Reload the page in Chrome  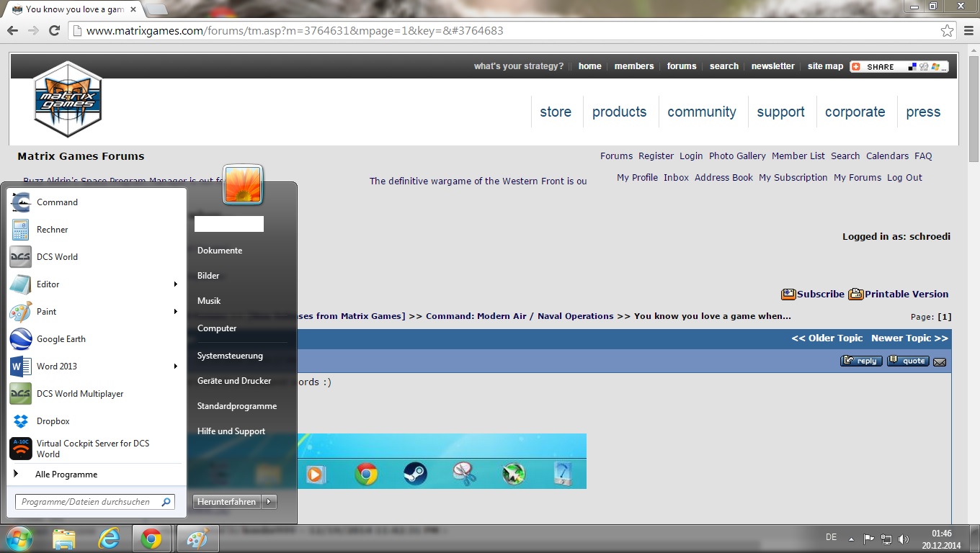point(54,31)
